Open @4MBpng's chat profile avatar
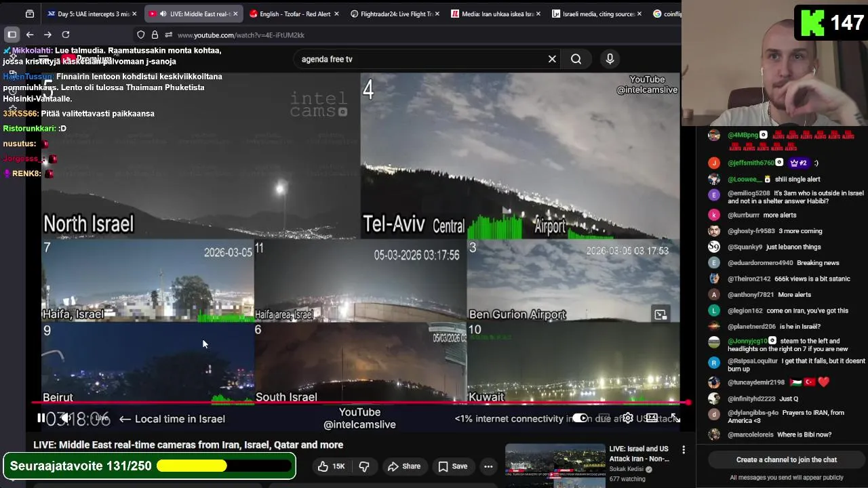This screenshot has height=488, width=868. pyautogui.click(x=714, y=135)
